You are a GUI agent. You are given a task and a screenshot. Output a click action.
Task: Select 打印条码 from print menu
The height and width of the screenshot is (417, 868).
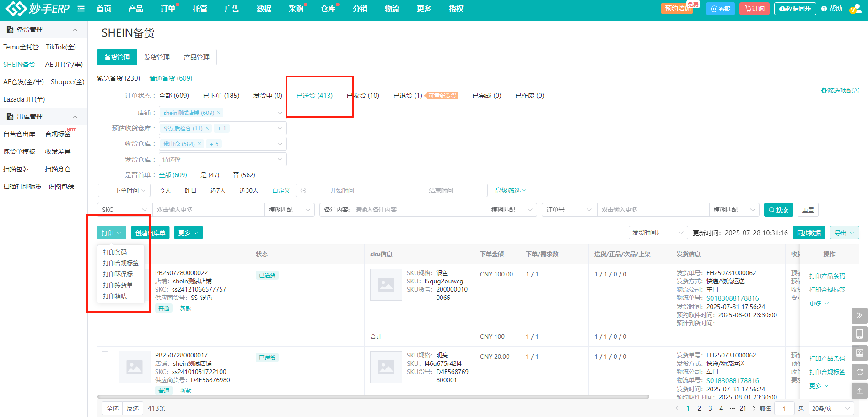click(x=115, y=252)
